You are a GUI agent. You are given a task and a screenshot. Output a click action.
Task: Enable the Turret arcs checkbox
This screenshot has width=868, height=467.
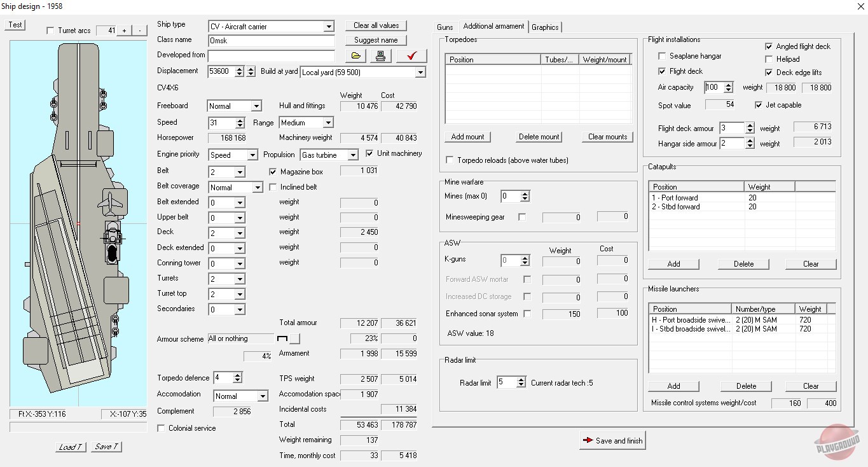click(x=51, y=31)
